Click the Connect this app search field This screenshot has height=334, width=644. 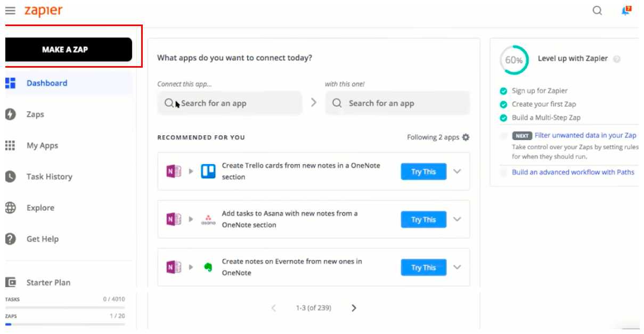[230, 103]
